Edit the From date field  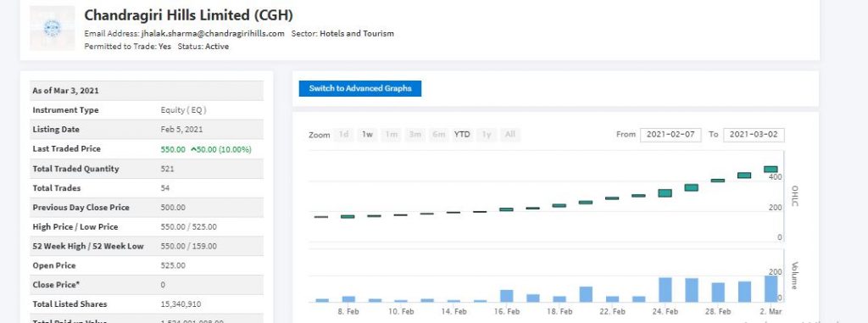pos(670,135)
